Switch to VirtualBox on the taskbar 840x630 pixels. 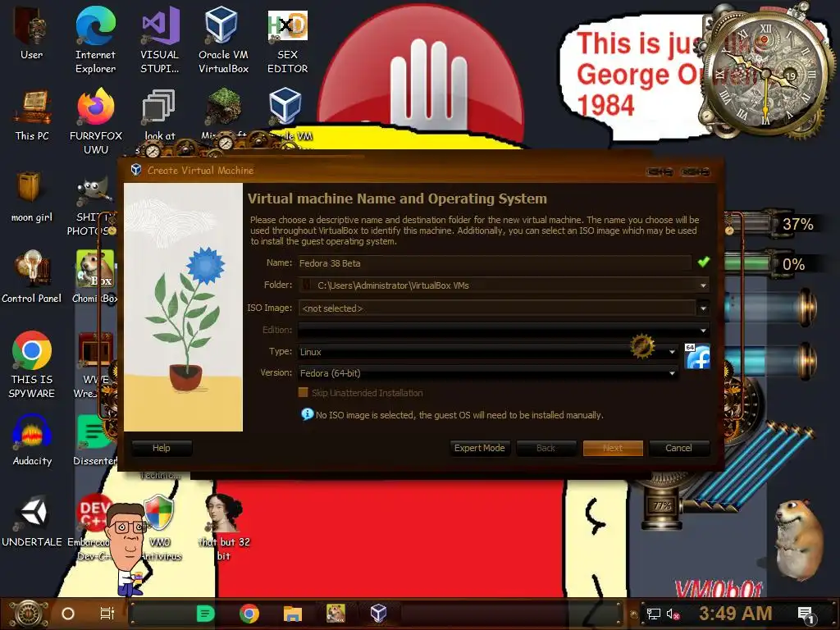pos(378,614)
